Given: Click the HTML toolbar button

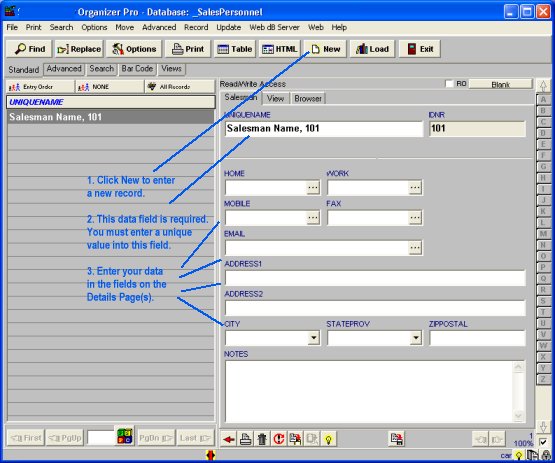Looking at the screenshot, I should 280,49.
